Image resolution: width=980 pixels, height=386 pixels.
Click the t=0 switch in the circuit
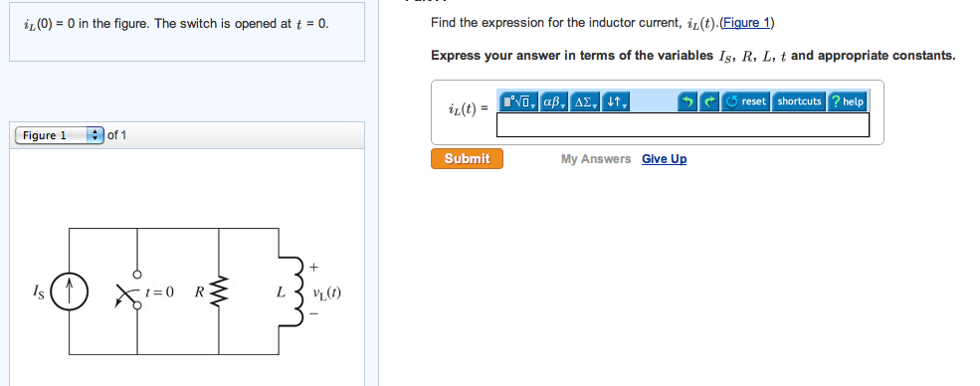130,290
